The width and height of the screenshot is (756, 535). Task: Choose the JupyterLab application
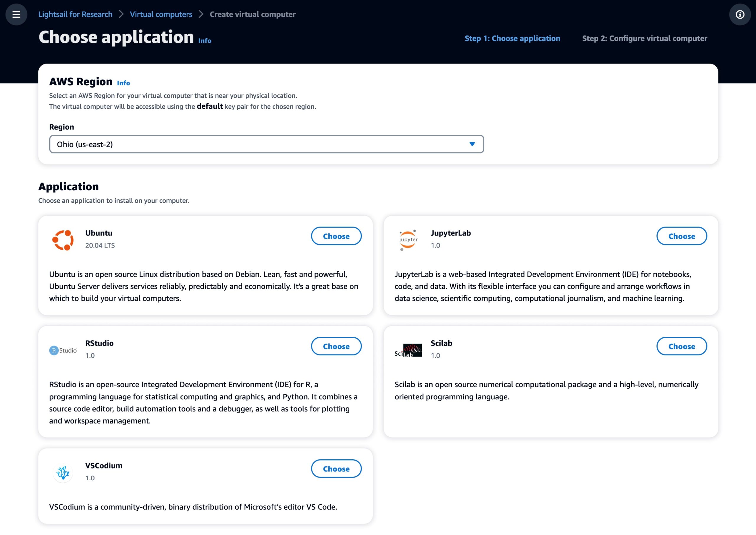click(x=681, y=236)
